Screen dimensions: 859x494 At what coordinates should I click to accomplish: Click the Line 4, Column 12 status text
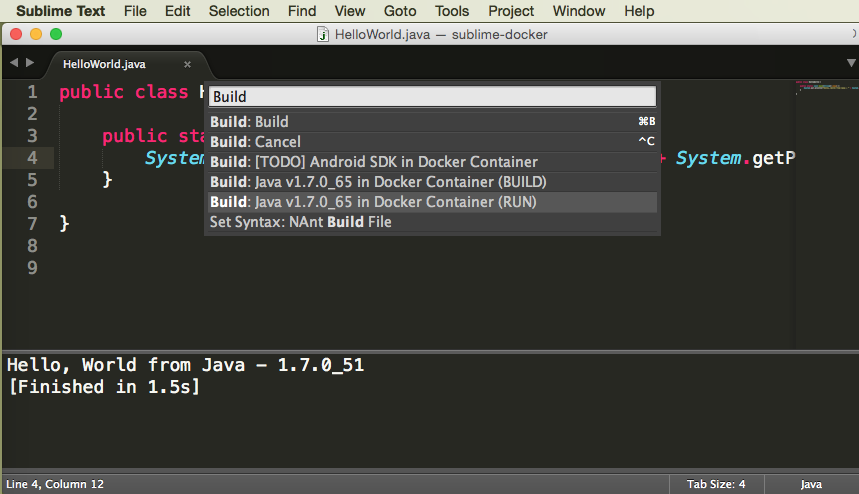click(x=55, y=484)
